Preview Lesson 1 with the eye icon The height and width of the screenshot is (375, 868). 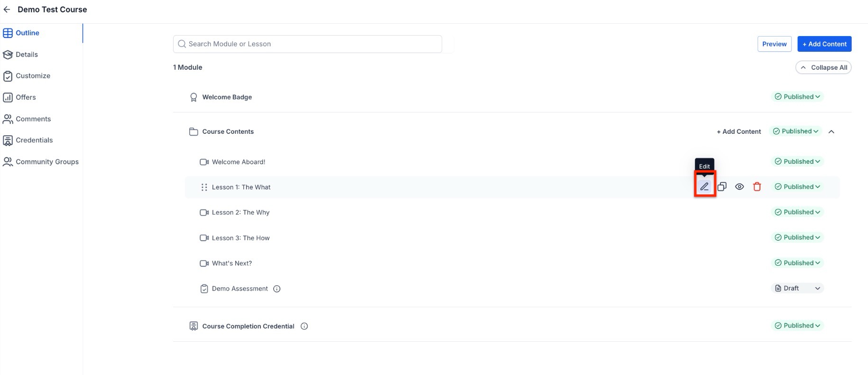pyautogui.click(x=739, y=187)
